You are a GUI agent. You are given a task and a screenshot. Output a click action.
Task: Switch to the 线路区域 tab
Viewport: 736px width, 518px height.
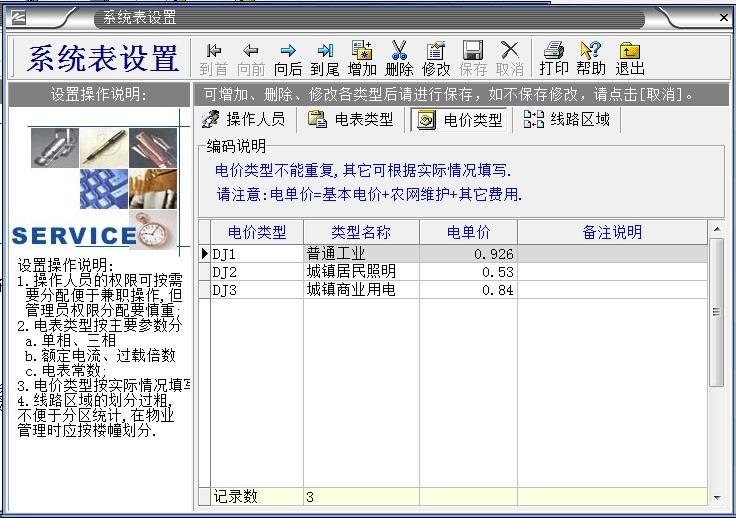click(x=568, y=120)
